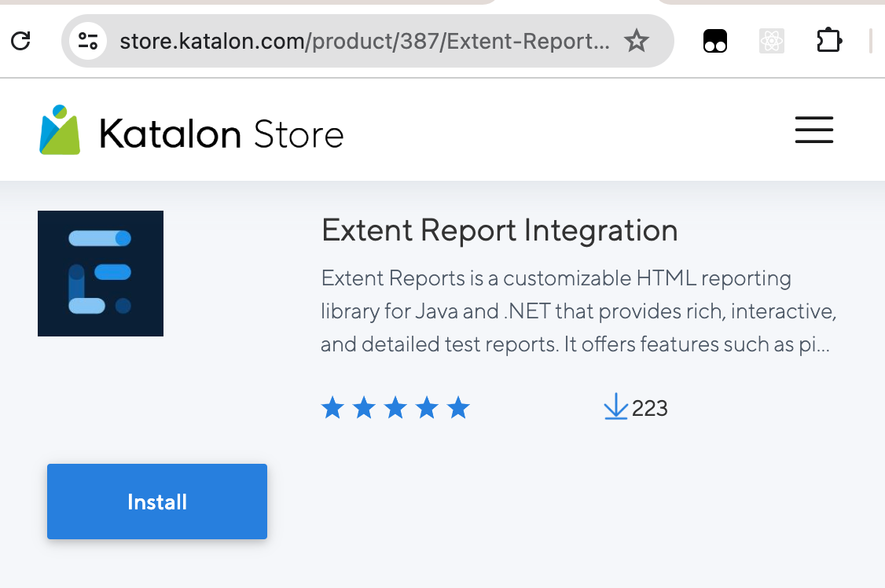885x588 pixels.
Task: Select the store.katalon.com URL field
Action: 364,41
